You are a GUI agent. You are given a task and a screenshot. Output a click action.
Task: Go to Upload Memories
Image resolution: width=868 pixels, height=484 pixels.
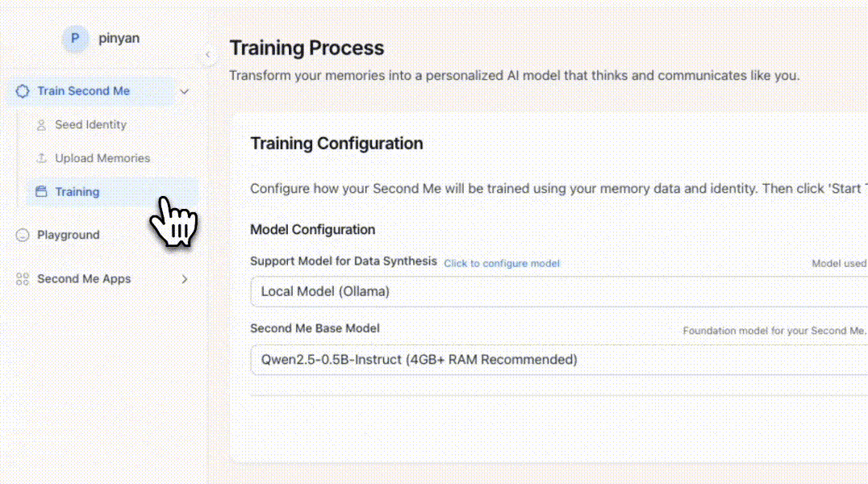(x=102, y=159)
